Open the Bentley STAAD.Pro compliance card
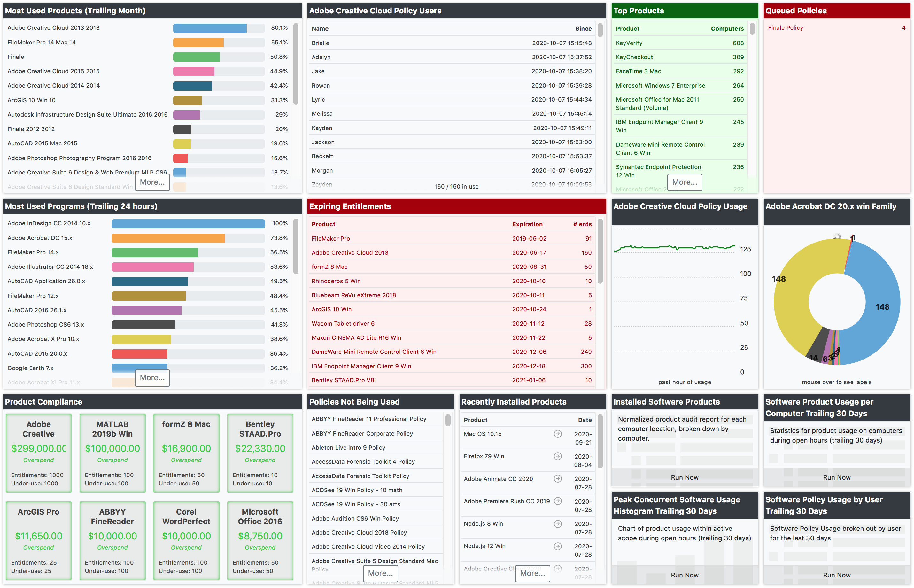Screen dimensions: 914x588 click(x=260, y=453)
